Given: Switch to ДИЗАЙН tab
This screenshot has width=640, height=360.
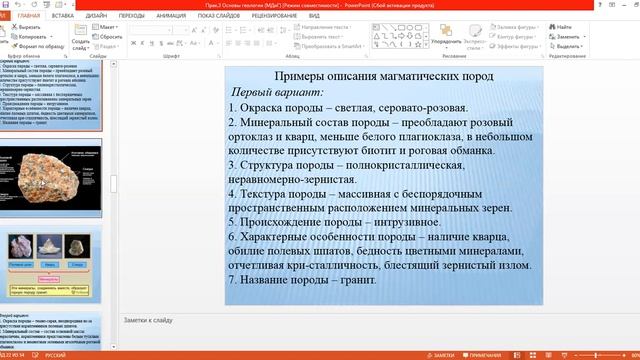Looking at the screenshot, I should pos(96,16).
